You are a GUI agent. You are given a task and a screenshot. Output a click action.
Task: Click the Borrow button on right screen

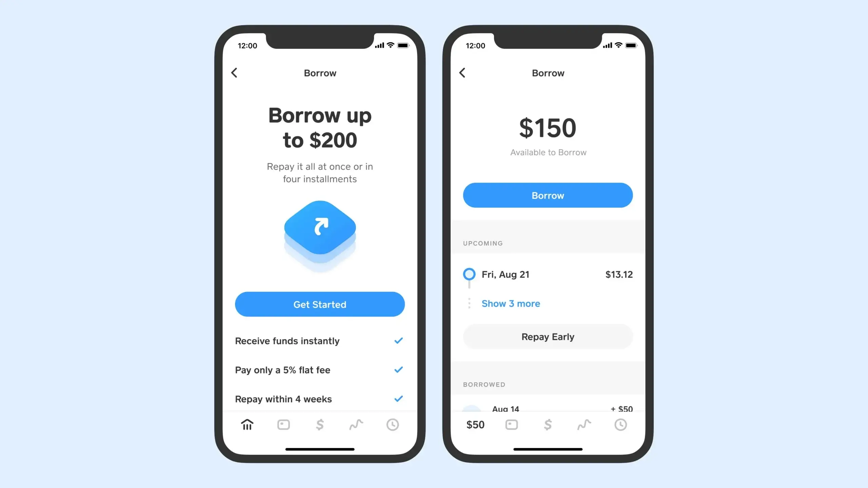click(x=548, y=196)
